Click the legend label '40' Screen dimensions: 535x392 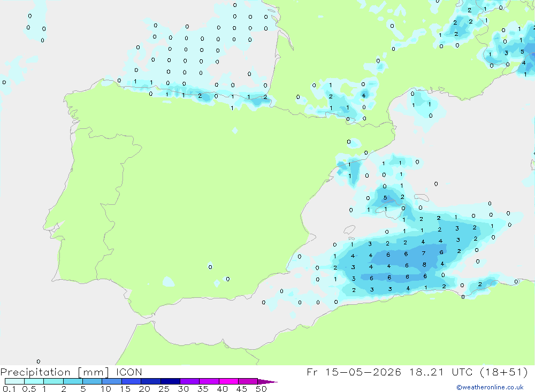pos(222,389)
